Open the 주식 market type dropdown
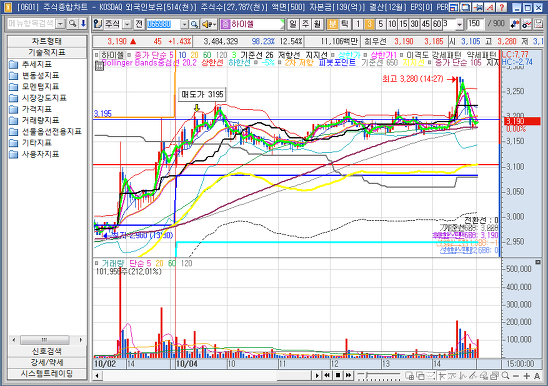 click(127, 24)
